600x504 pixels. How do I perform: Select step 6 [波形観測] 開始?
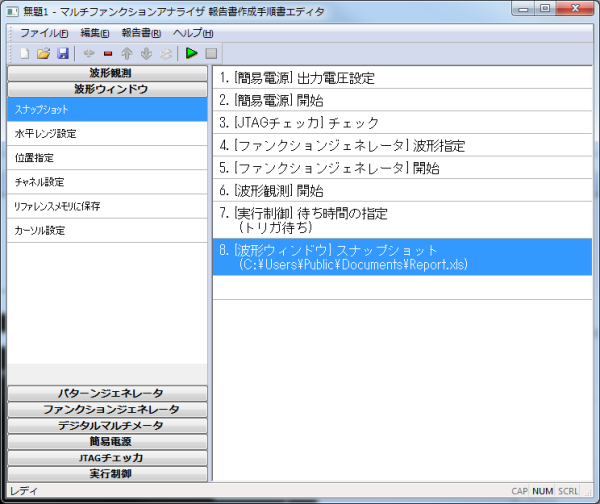pyautogui.click(x=403, y=190)
